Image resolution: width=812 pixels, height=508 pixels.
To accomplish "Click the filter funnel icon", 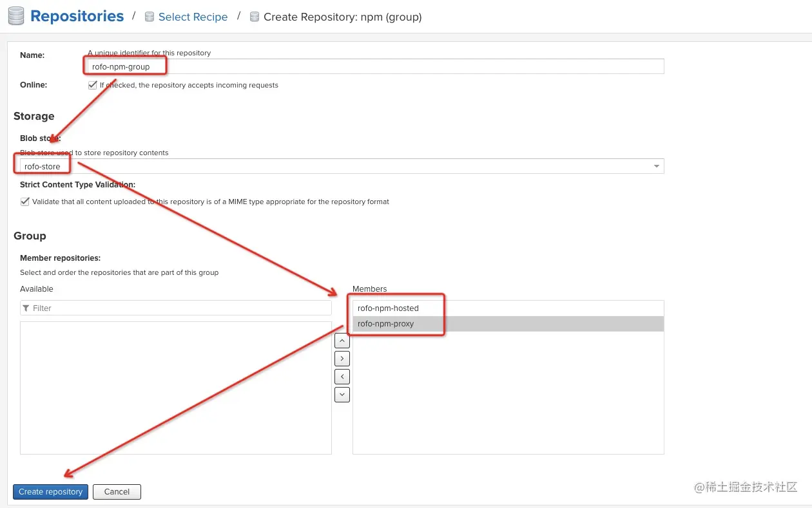I will (x=26, y=308).
